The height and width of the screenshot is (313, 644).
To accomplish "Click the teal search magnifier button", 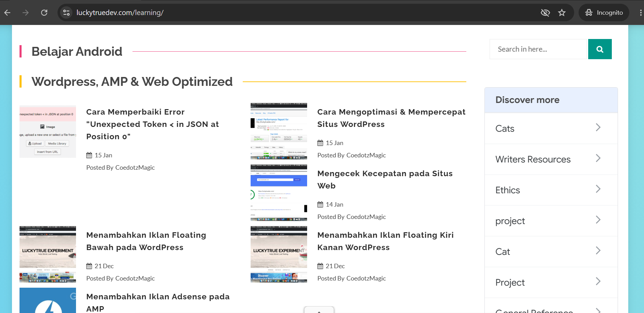I will tap(600, 49).
